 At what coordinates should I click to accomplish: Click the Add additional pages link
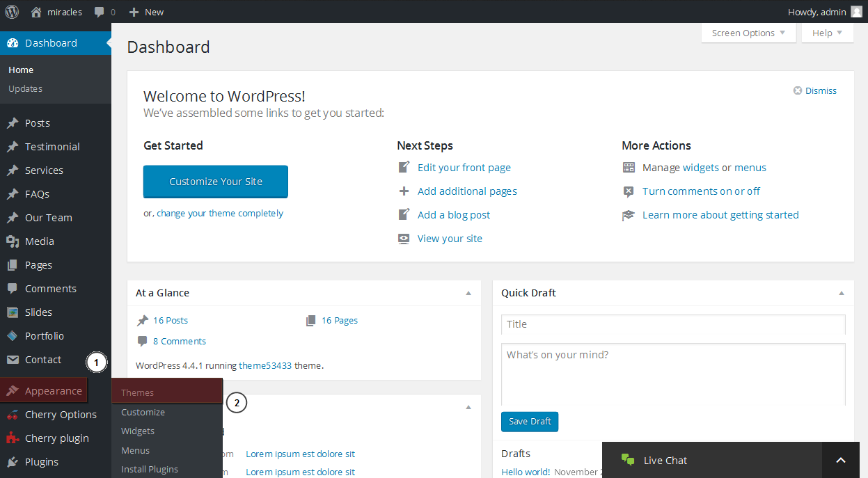(467, 191)
